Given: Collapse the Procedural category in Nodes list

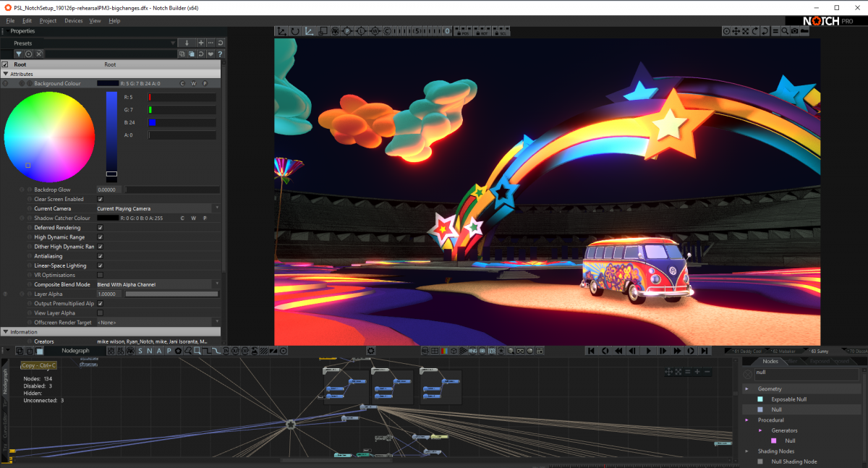Looking at the screenshot, I should (x=747, y=420).
